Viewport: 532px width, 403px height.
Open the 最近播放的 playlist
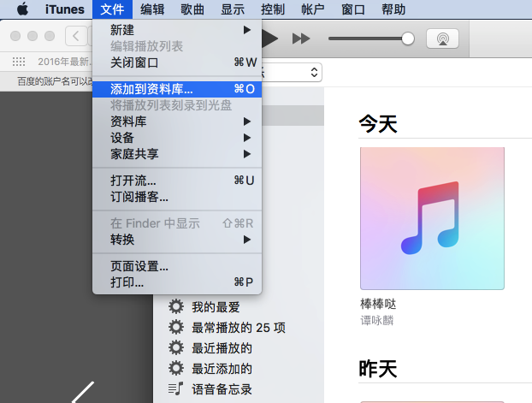point(222,348)
